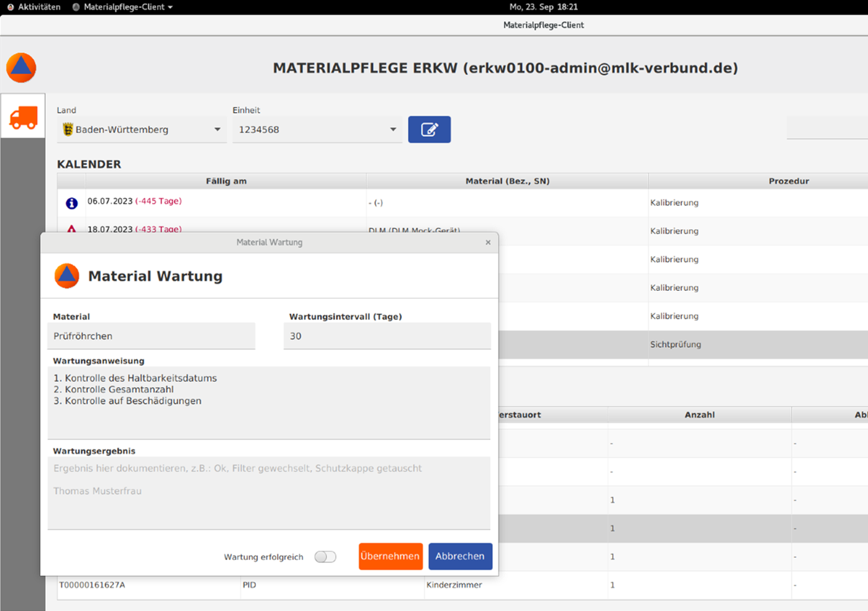Close the Material Wartung dialog
This screenshot has height=611, width=868.
pos(488,242)
